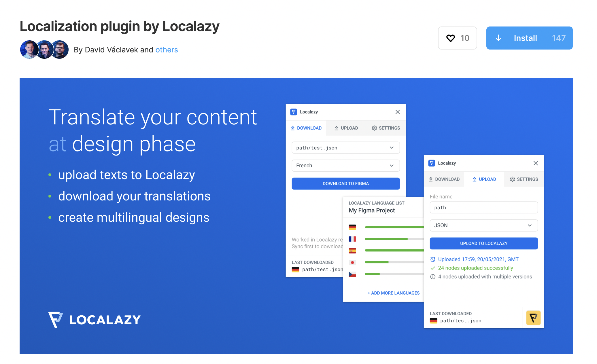This screenshot has height=364, width=597.
Task: Click the clock icon beside Uploaded time
Action: pyautogui.click(x=433, y=259)
